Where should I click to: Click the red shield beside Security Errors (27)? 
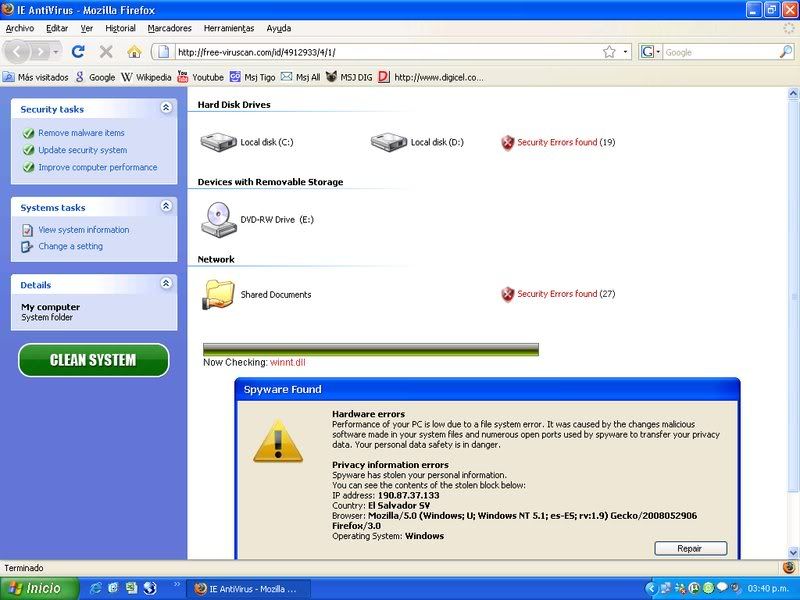(x=507, y=294)
